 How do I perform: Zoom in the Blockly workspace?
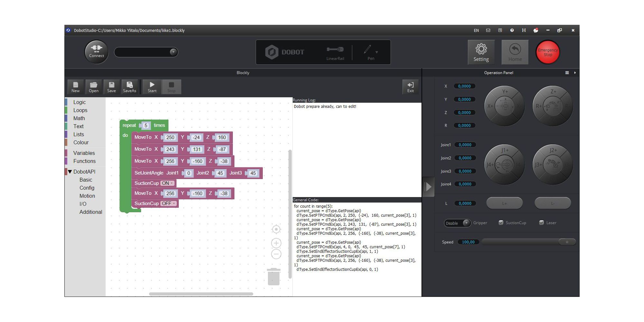tap(276, 243)
